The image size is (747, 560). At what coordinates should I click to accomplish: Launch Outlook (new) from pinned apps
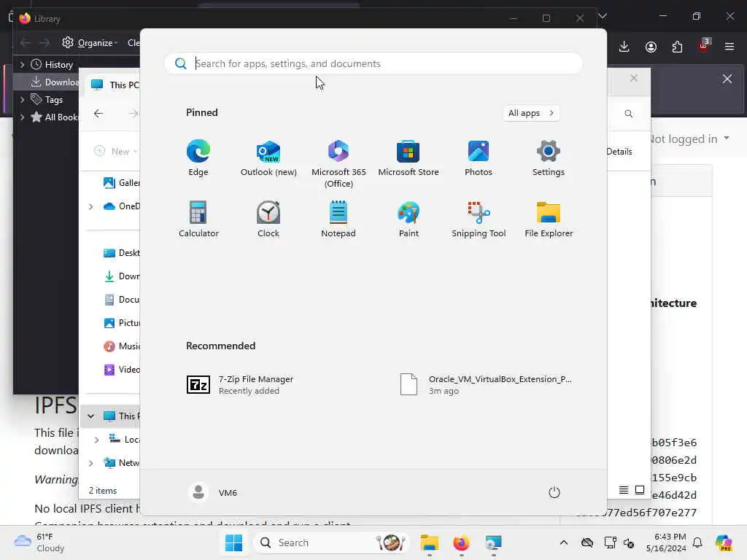click(268, 158)
